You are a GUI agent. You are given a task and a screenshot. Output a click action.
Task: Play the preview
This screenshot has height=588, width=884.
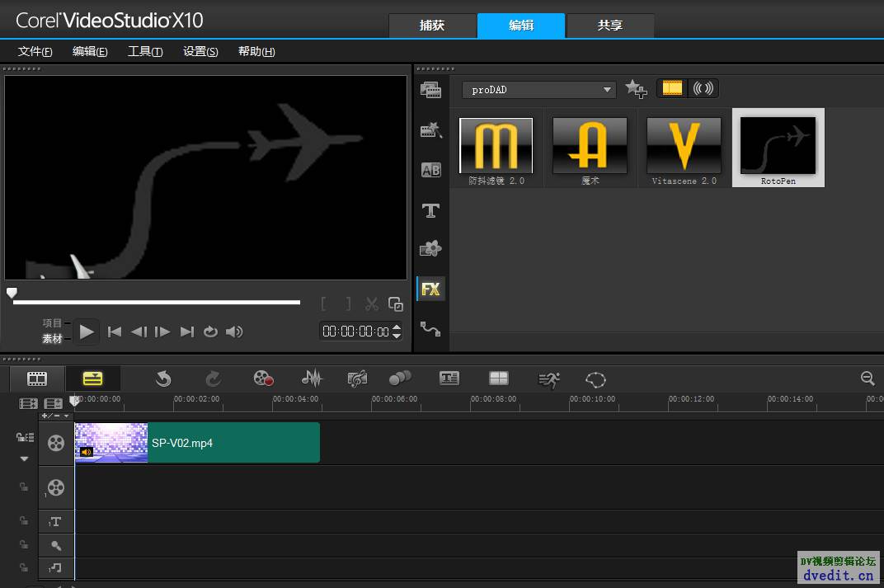pyautogui.click(x=87, y=332)
